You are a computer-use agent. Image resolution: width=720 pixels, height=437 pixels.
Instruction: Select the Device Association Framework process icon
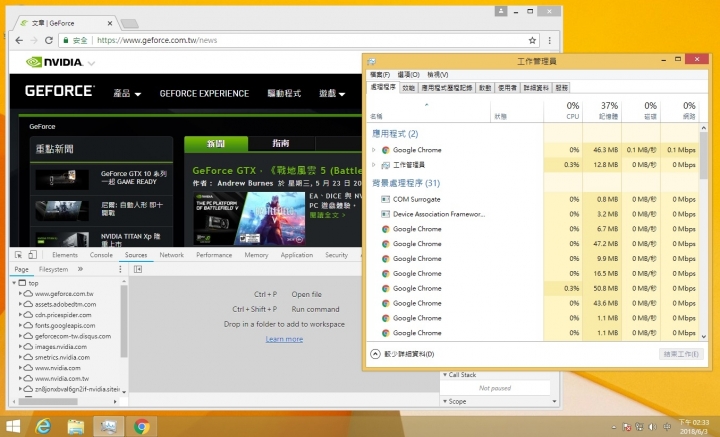pyautogui.click(x=386, y=214)
